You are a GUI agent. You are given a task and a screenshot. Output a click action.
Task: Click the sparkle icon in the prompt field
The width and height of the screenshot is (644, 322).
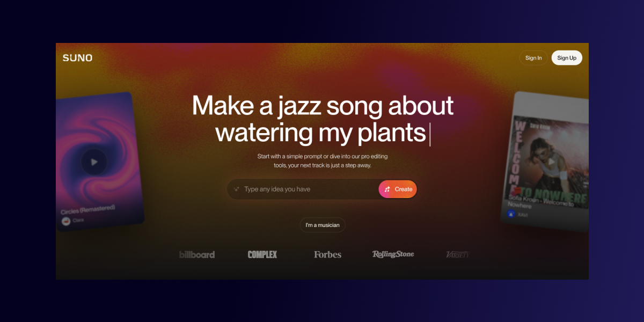(x=236, y=189)
